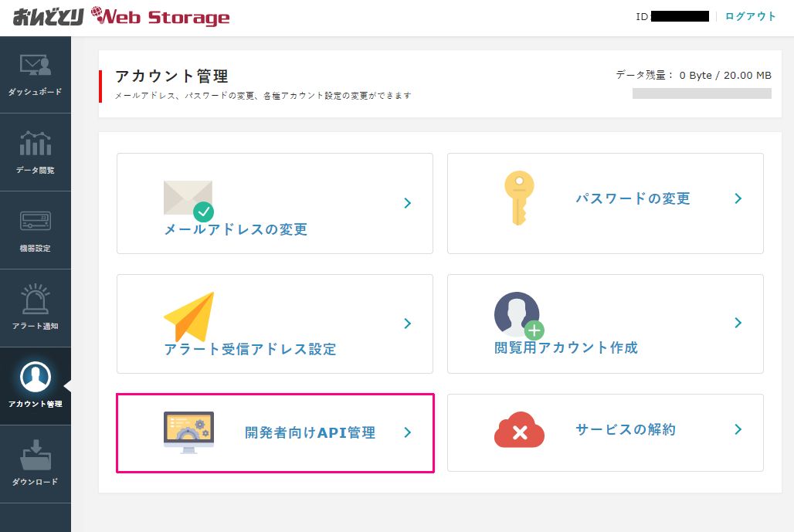Click the yellow paper plane icon
794x532 pixels.
click(188, 317)
